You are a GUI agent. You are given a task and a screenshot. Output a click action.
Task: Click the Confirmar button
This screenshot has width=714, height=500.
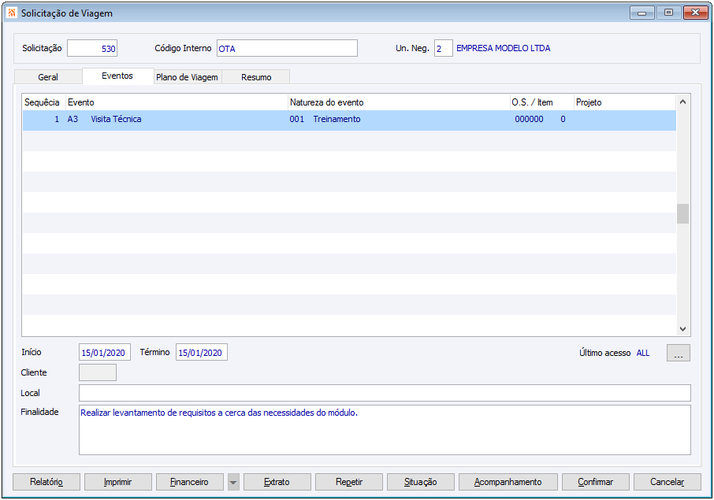coord(596,482)
